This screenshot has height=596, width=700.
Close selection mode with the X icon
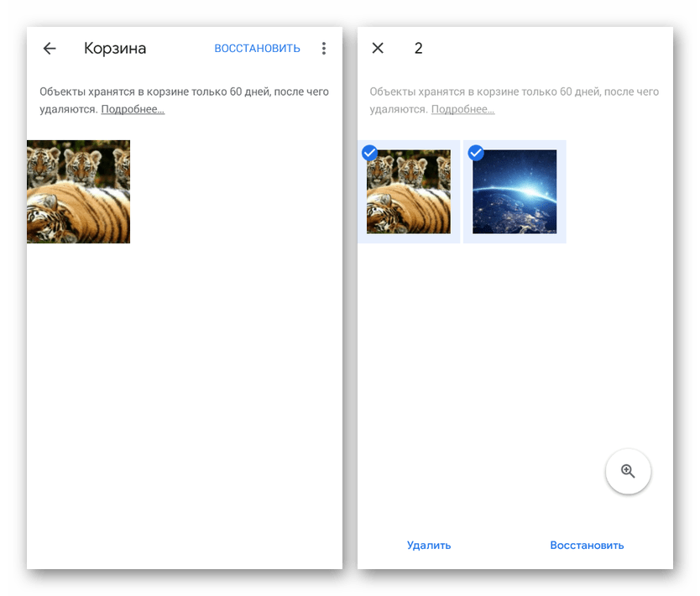[378, 49]
